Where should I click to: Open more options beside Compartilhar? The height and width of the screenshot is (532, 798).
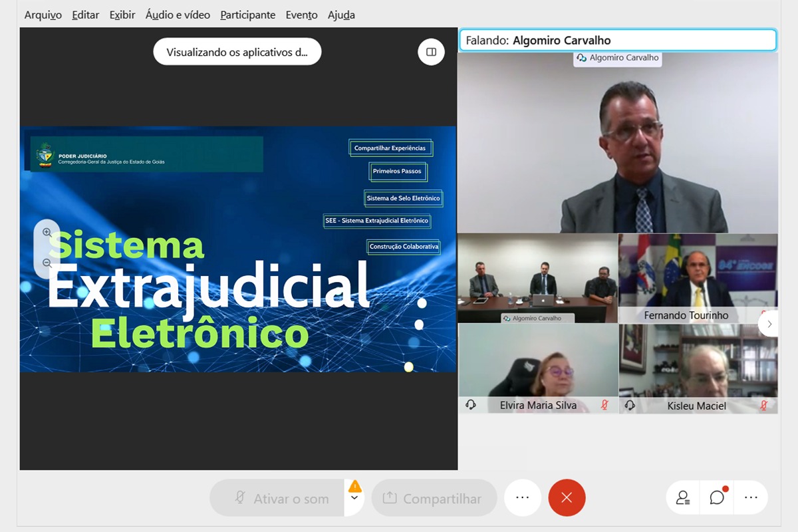click(x=522, y=497)
